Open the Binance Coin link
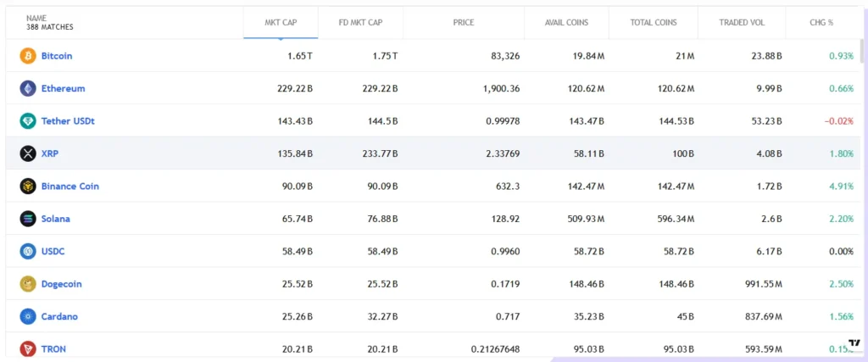 70,186
